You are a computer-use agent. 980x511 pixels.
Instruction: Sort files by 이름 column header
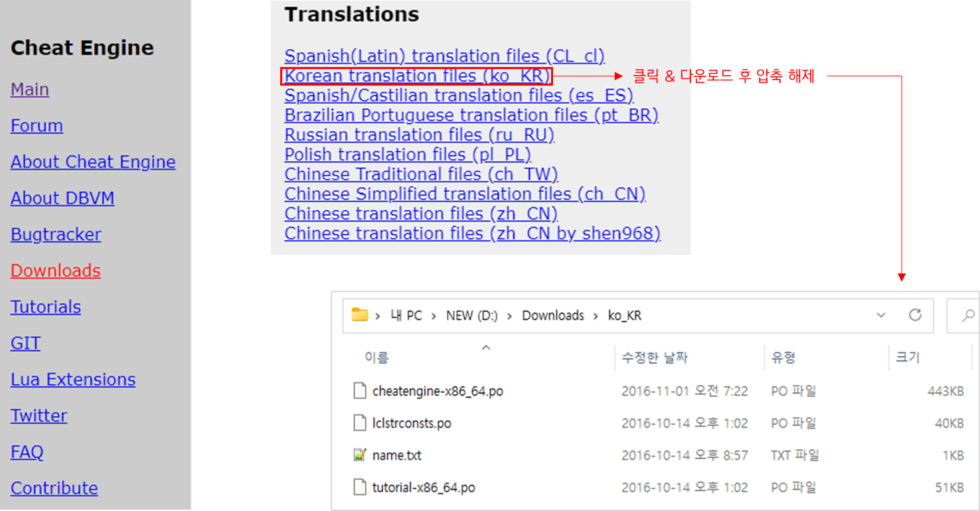376,358
